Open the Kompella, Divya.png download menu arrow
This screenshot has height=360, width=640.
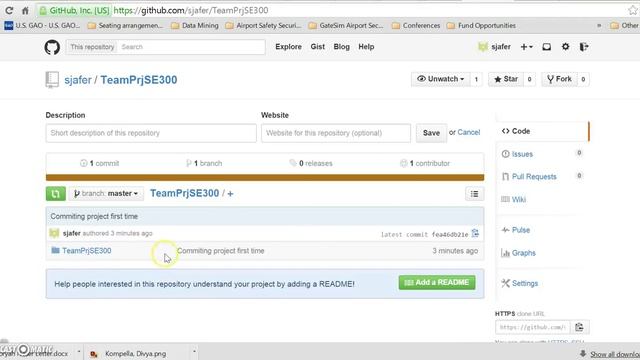(194, 351)
